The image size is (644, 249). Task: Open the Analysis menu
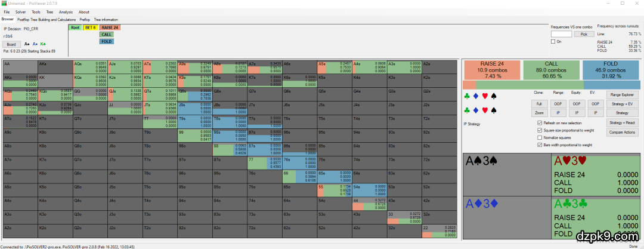(x=66, y=11)
